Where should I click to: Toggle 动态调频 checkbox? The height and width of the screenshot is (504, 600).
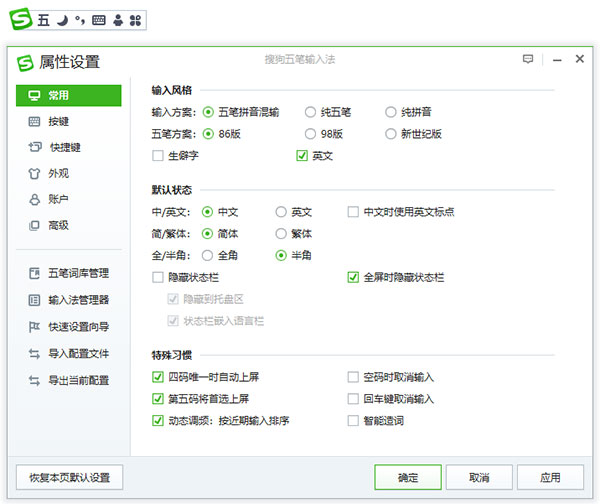tap(158, 421)
